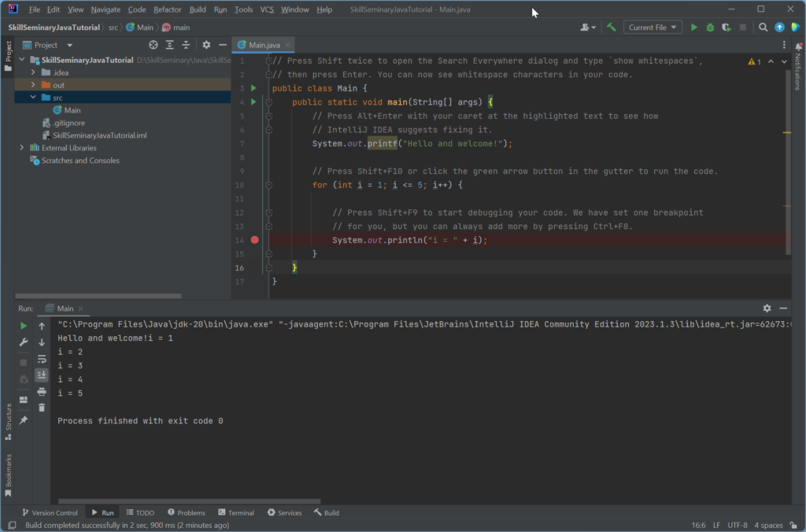Toggle the Bookmarks sidebar tool button
This screenshot has height=532, width=806.
pos(8,475)
